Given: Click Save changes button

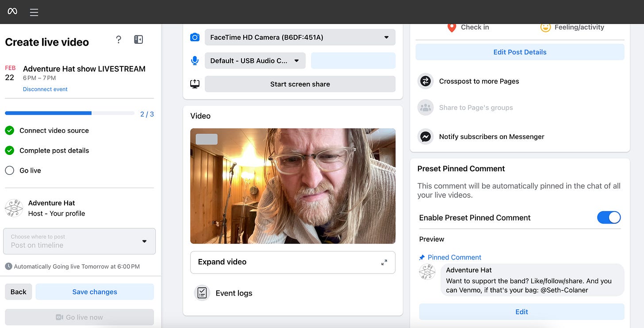Looking at the screenshot, I should [x=95, y=292].
